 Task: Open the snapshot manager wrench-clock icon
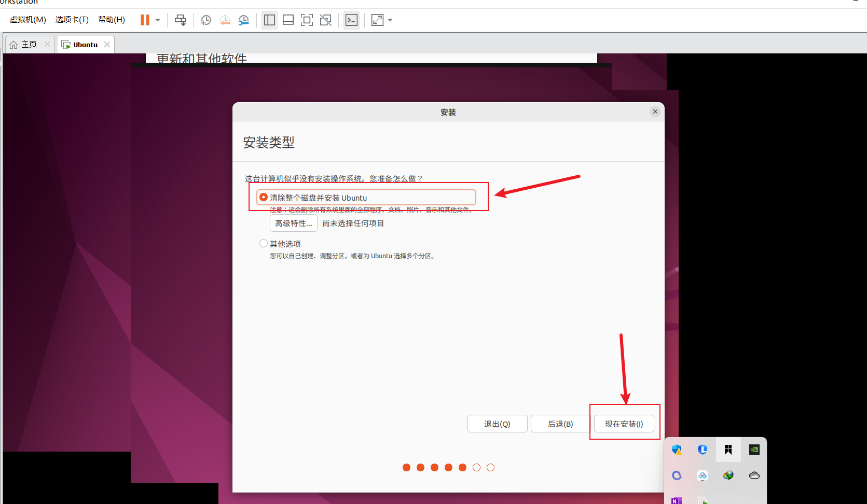click(243, 20)
